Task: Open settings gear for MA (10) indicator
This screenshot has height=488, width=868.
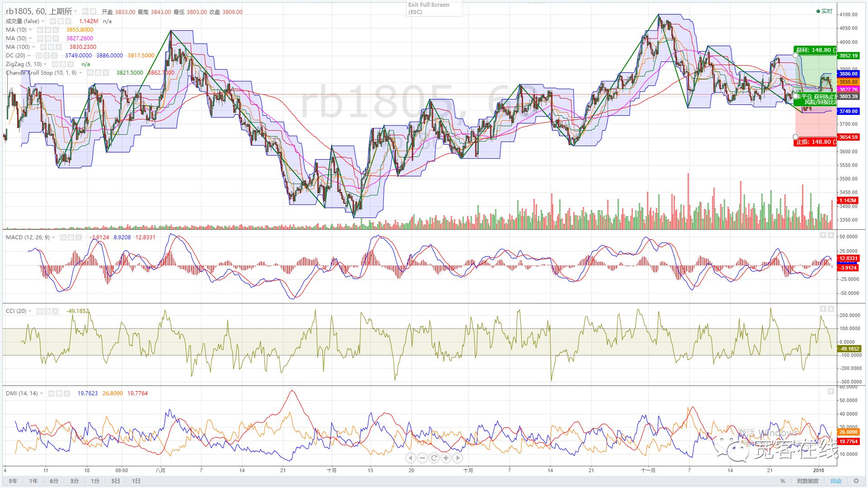Action: [47, 30]
